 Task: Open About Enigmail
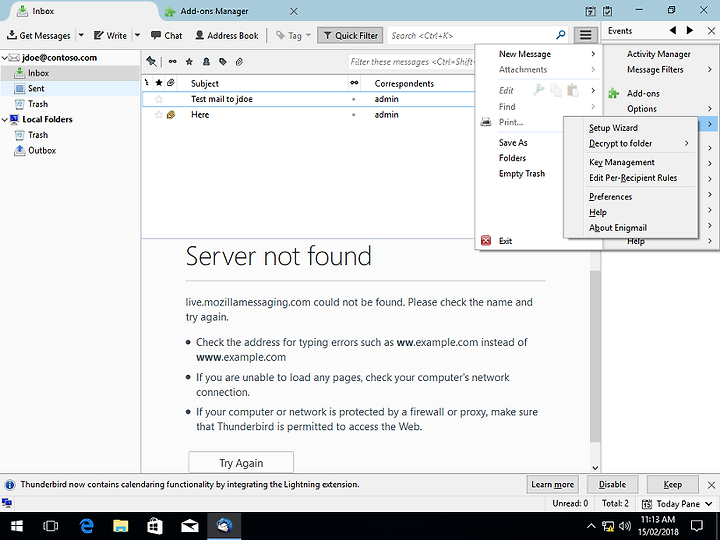click(631, 228)
